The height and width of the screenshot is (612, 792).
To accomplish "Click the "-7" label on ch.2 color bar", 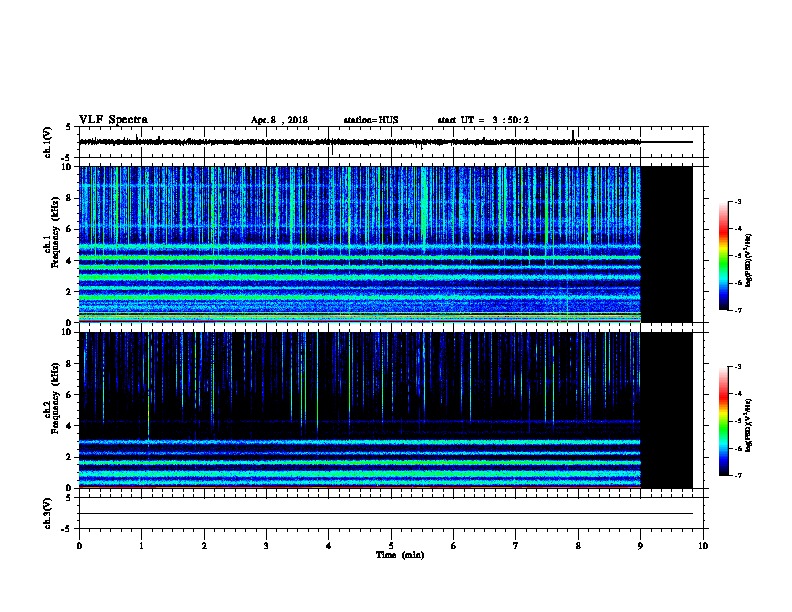I will point(738,475).
